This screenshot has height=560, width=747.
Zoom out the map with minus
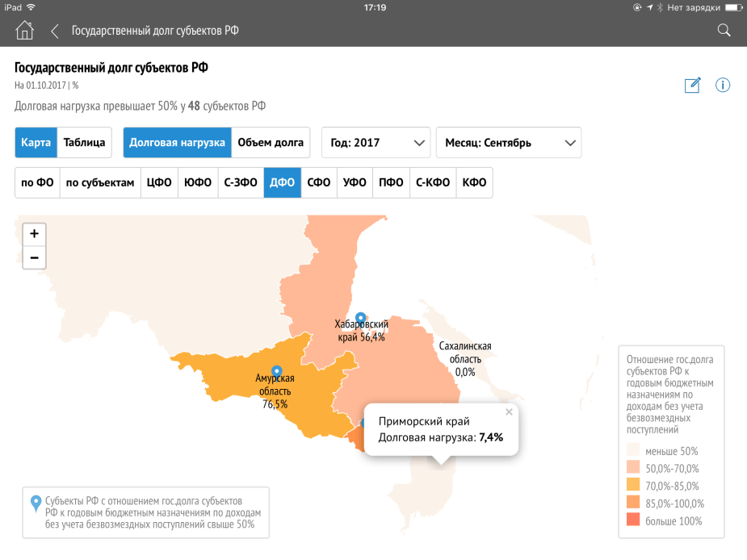click(34, 258)
